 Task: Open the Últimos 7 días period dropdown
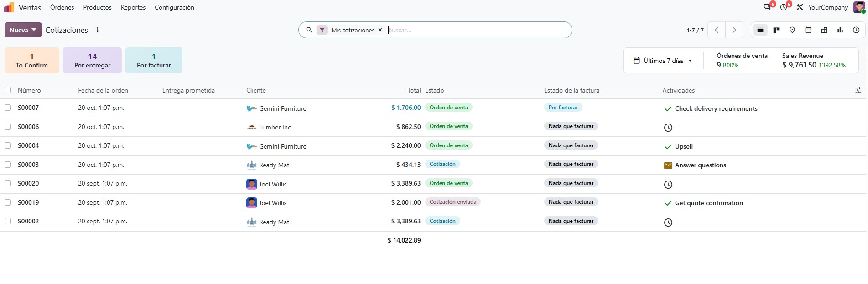pos(663,61)
